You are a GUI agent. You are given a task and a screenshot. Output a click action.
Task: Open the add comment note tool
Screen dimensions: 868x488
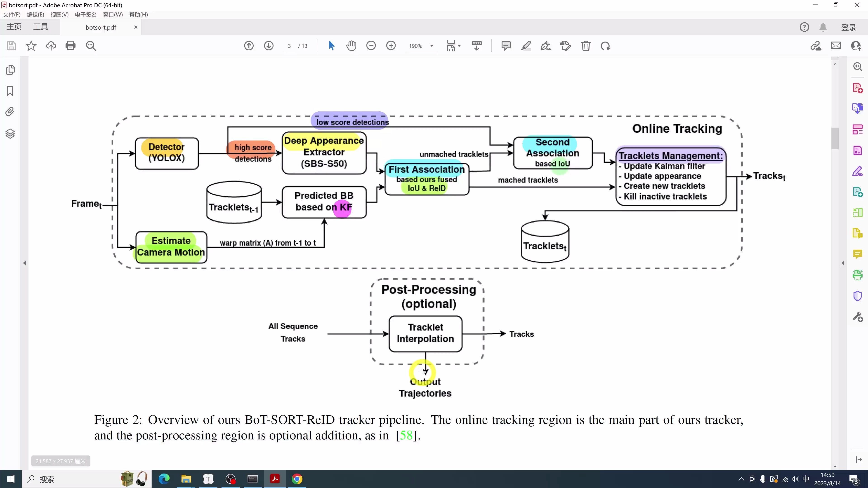[x=506, y=46]
